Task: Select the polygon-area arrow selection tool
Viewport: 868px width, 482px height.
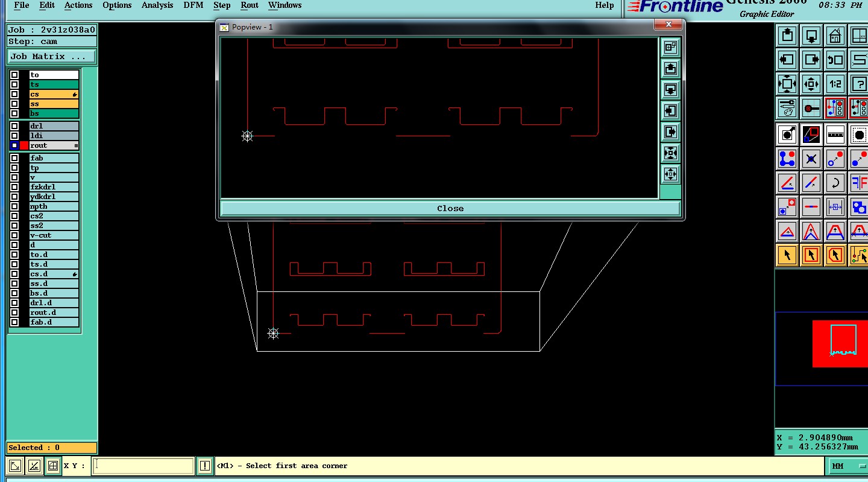Action: [835, 255]
